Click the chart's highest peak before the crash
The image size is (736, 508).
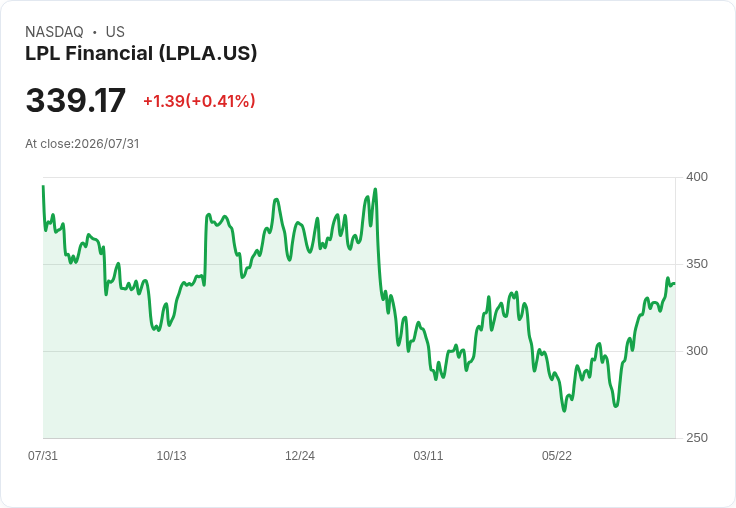point(375,190)
